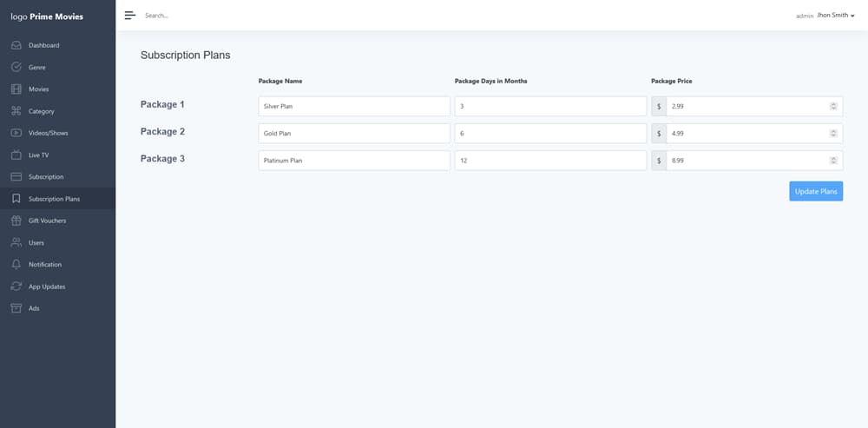Click the App Updates refresh icon
Viewport: 868px width, 428px height.
tap(16, 286)
